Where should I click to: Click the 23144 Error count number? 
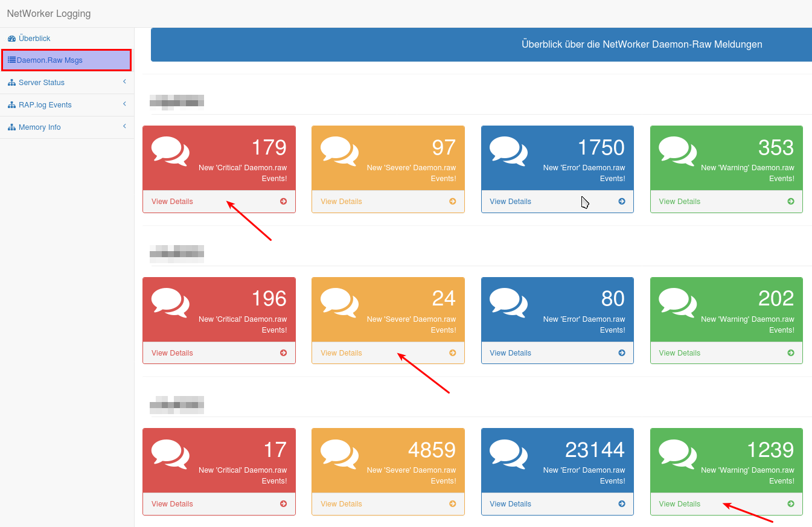click(x=595, y=450)
